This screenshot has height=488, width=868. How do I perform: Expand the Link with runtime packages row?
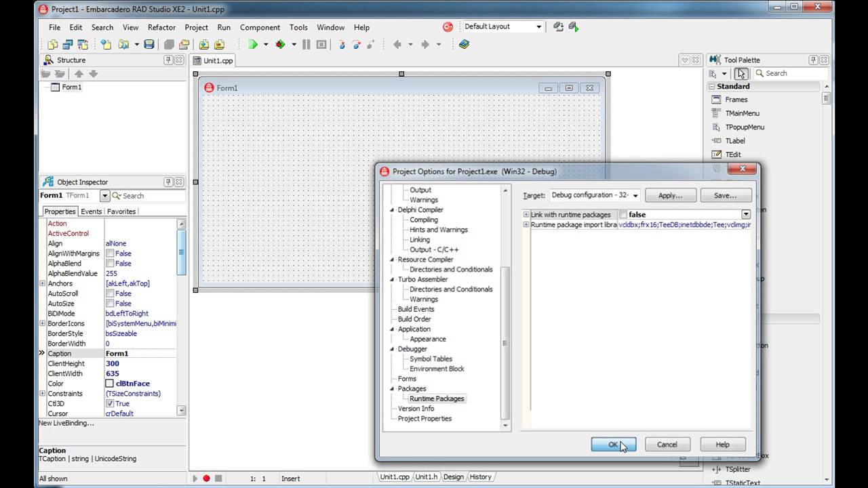(x=526, y=214)
